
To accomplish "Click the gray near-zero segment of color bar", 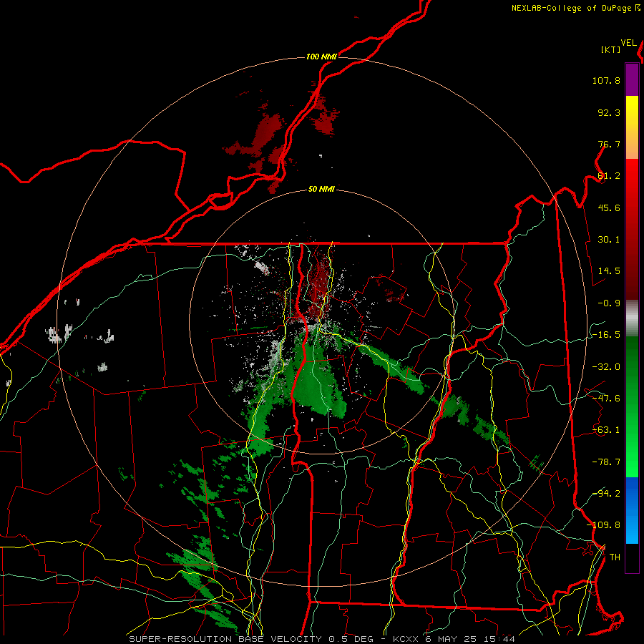I will coord(632,318).
